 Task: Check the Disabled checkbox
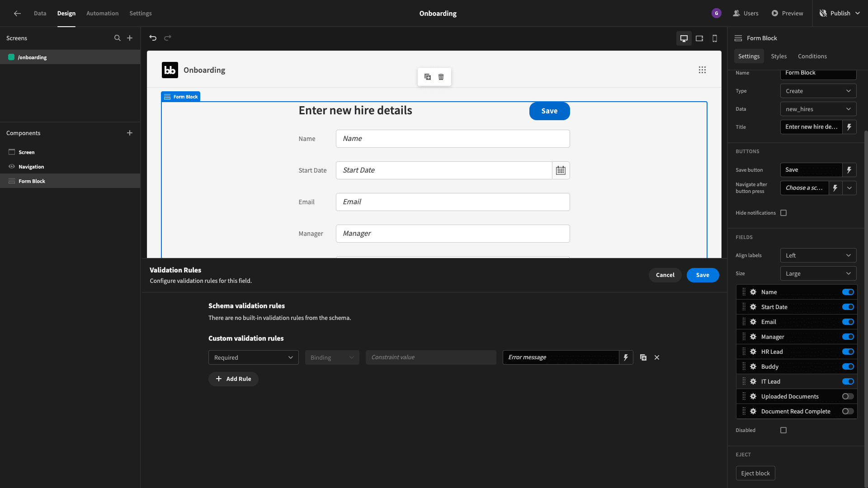[x=783, y=431]
